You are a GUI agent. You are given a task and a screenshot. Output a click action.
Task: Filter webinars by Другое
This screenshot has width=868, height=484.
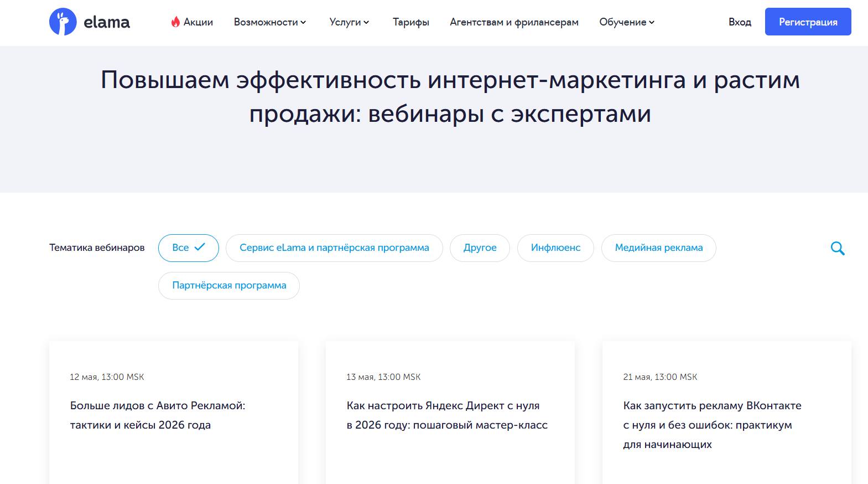click(480, 248)
